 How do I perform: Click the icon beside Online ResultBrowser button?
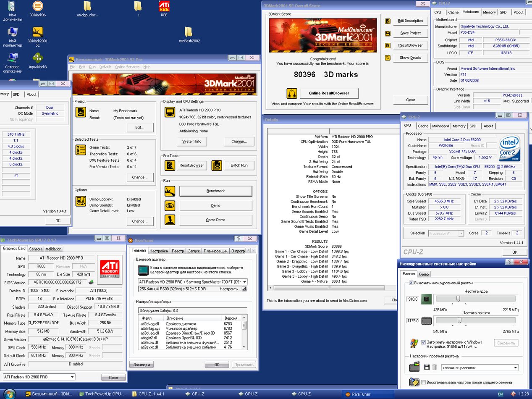pos(292,93)
